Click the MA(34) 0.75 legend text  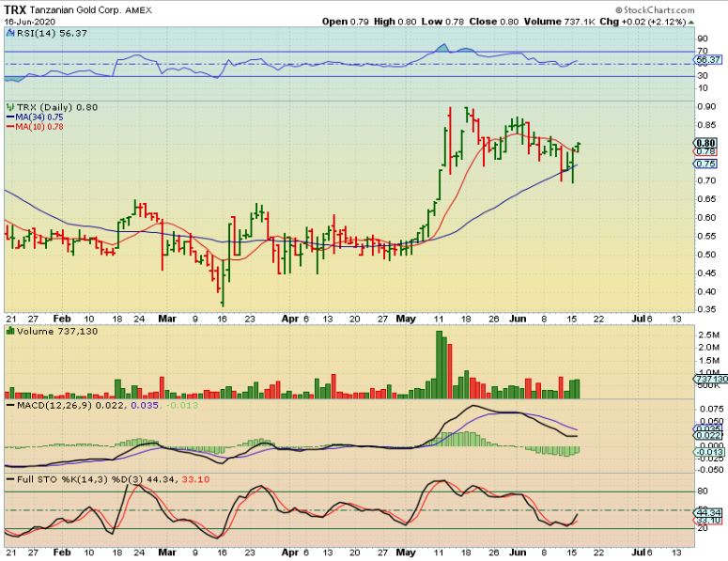pos(39,117)
